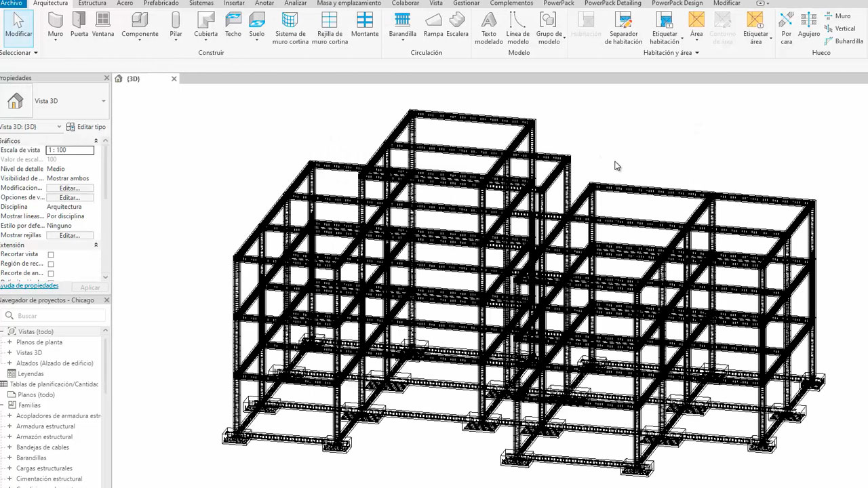This screenshot has width=868, height=488.
Task: Open the Insertar ribbon tab
Action: point(234,3)
